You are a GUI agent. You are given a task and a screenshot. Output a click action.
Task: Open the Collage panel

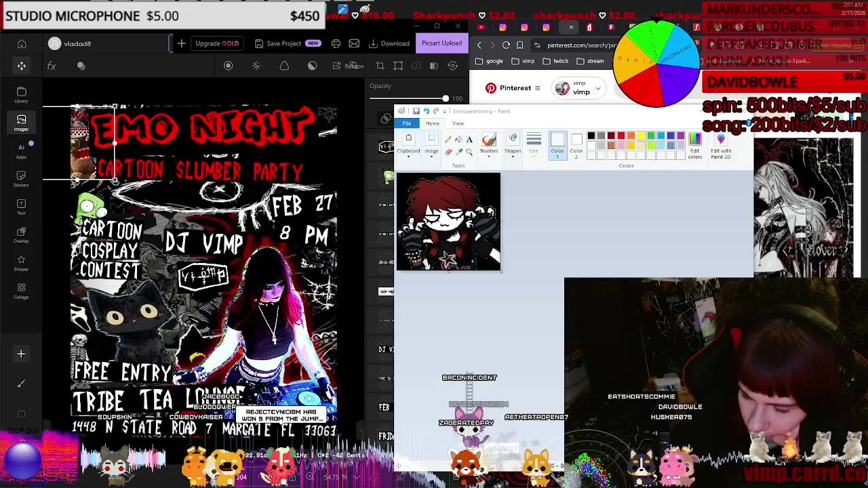21,291
